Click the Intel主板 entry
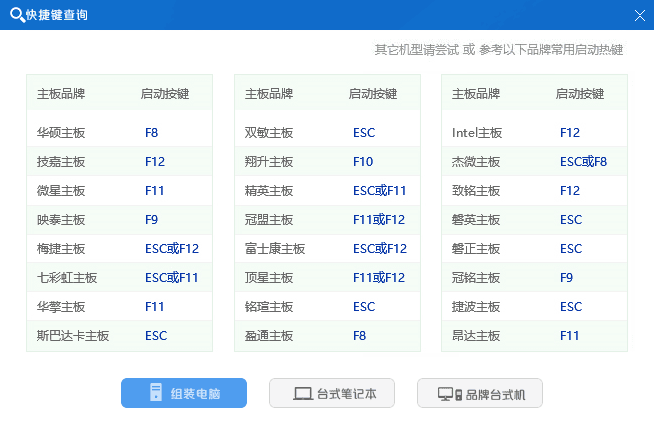 coord(534,132)
